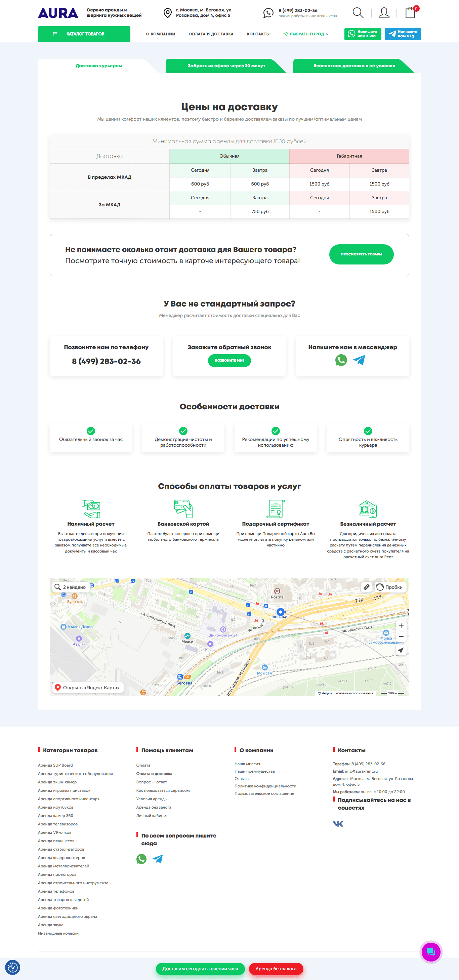Click the Просмотреть товары button
Screen dimensions: 459x980
(361, 254)
